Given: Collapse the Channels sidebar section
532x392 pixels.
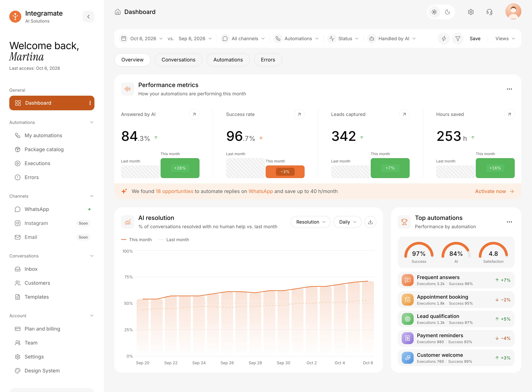Looking at the screenshot, I should (92, 196).
